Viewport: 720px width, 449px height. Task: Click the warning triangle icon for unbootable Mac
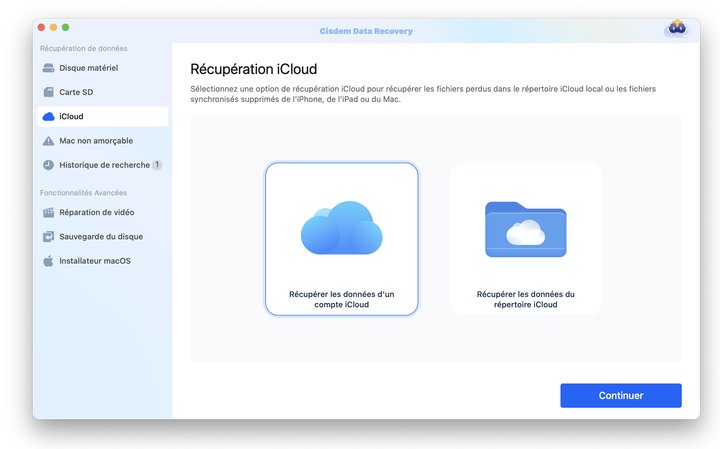point(48,141)
